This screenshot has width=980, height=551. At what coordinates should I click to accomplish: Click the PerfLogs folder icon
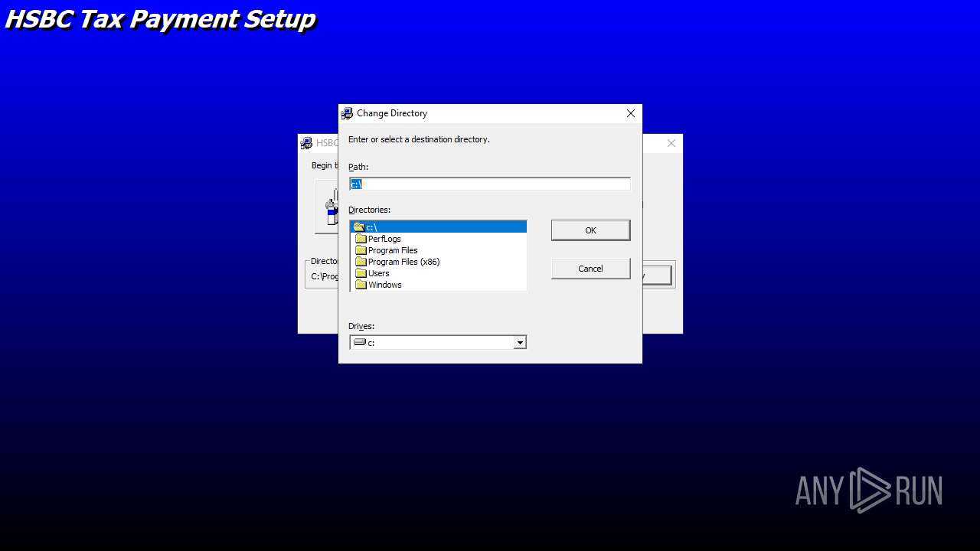[x=361, y=239]
